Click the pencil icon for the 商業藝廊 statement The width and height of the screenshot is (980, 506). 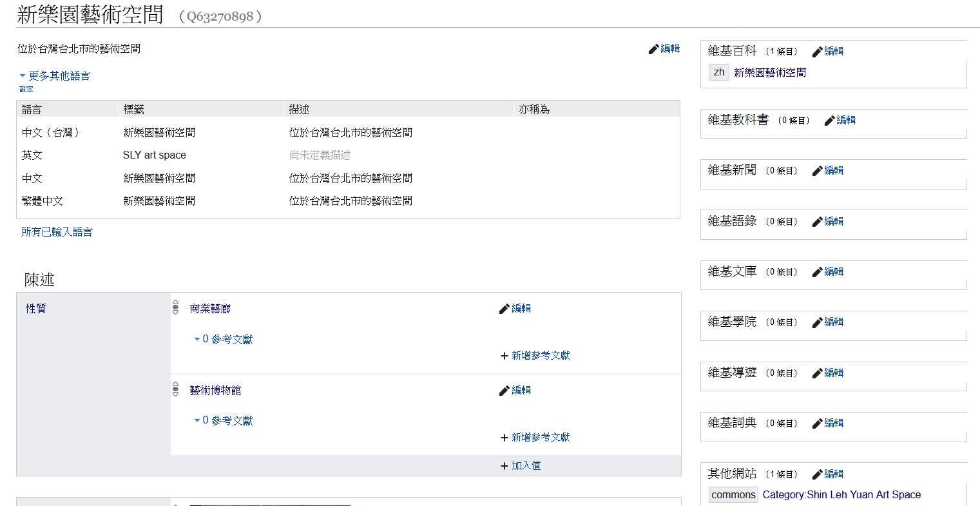pyautogui.click(x=504, y=309)
